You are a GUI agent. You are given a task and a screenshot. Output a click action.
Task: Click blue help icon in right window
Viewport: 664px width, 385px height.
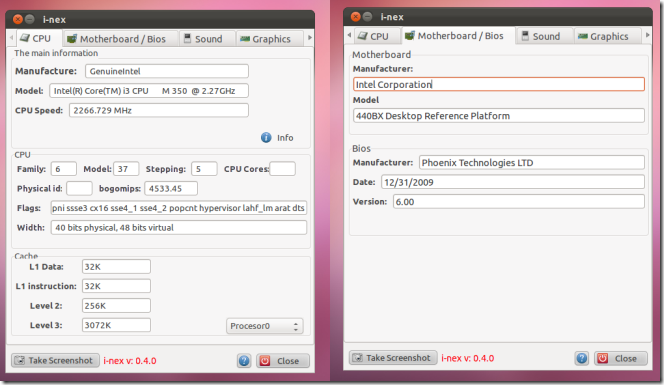pos(581,358)
